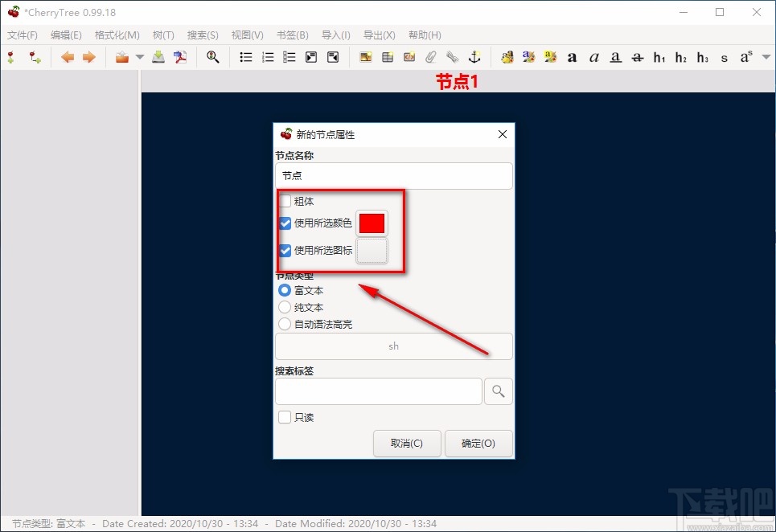The height and width of the screenshot is (532, 776).
Task: Open the sh syntax language selector
Action: 394,346
